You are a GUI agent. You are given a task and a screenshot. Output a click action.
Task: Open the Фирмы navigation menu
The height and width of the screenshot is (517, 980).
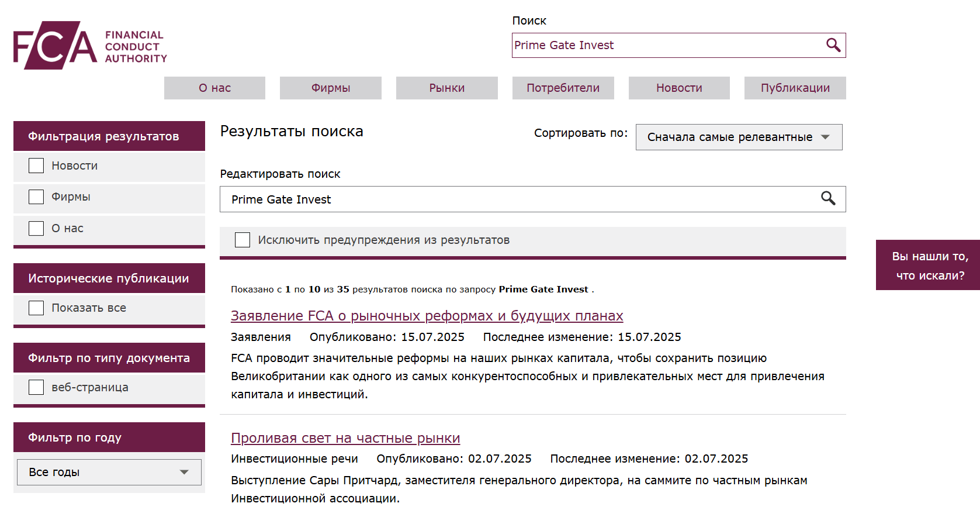331,88
